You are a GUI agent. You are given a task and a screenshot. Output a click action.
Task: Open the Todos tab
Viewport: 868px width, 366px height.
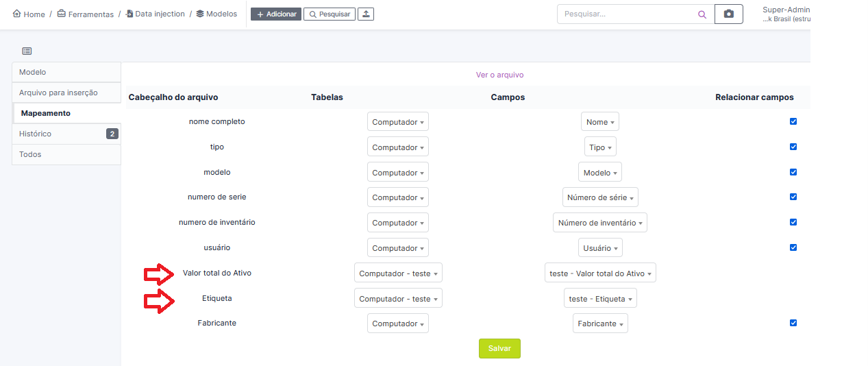click(x=66, y=154)
